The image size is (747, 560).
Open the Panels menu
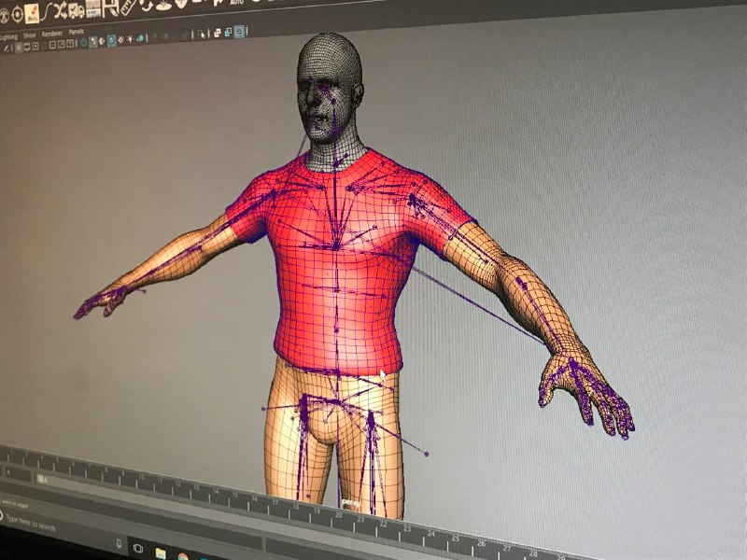77,32
